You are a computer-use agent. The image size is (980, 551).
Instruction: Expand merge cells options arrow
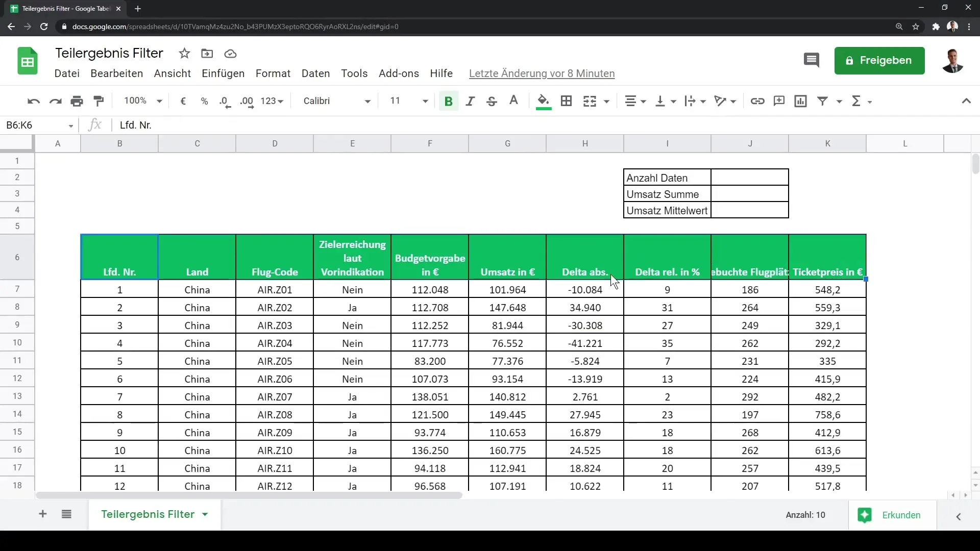click(x=606, y=102)
